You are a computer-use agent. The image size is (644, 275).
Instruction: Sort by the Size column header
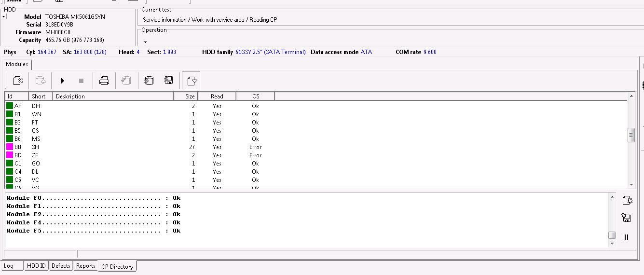pos(186,96)
